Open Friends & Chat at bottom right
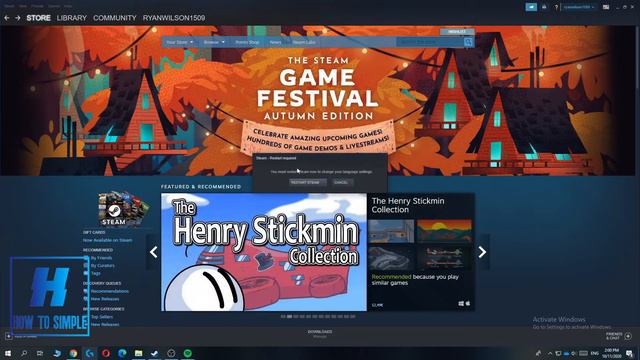Image resolution: width=640 pixels, height=360 pixels. [618, 336]
